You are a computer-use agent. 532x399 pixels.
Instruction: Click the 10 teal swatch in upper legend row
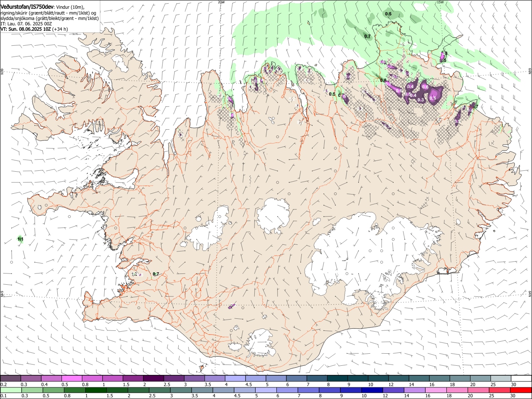click(378, 379)
